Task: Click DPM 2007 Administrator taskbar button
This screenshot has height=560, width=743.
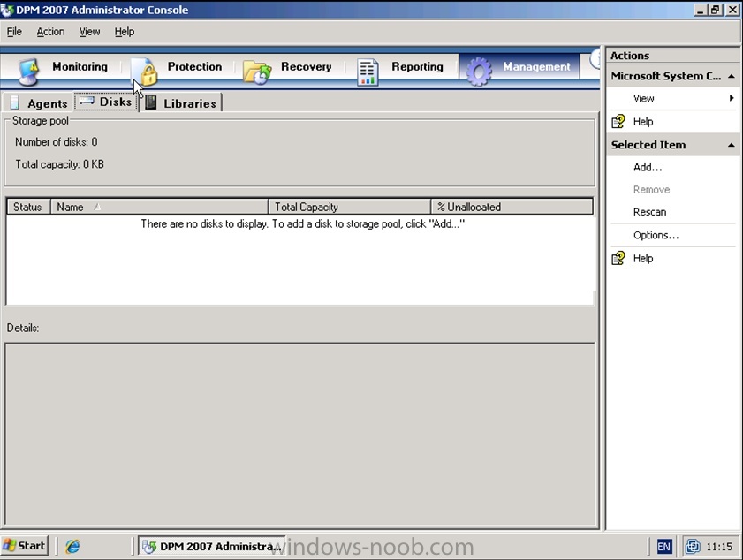Action: coord(211,546)
